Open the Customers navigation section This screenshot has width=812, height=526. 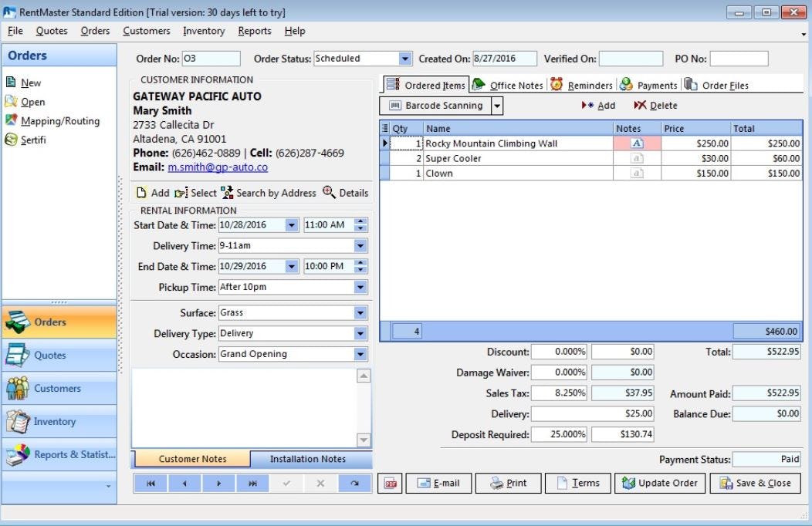click(x=59, y=389)
